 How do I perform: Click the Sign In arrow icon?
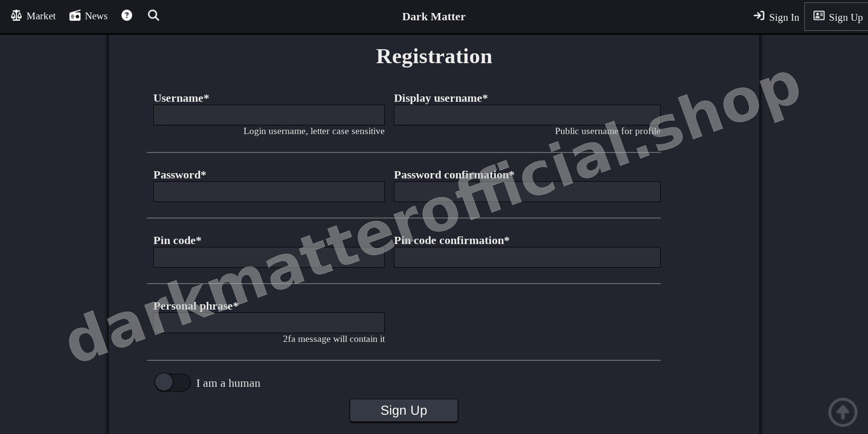pos(759,16)
